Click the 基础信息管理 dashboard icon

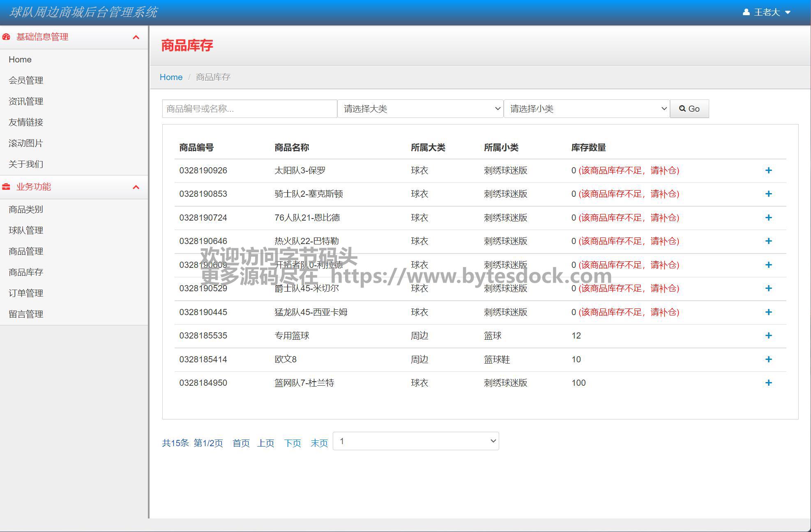(x=6, y=37)
